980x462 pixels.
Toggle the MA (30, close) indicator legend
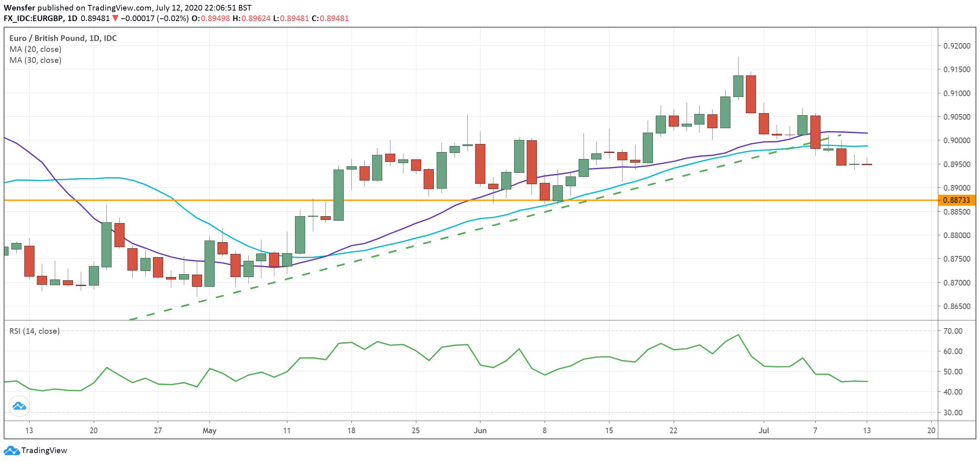[x=35, y=60]
